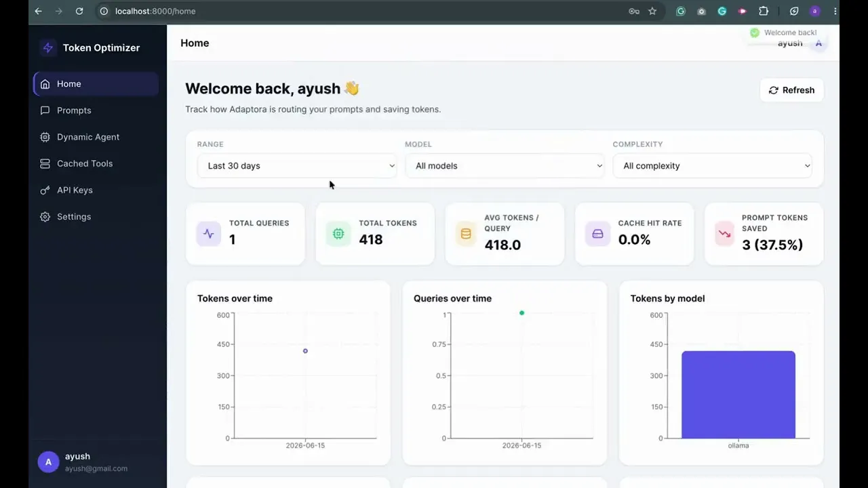Viewport: 868px width, 488px height.
Task: Open the Home page from sidebar
Action: pyautogui.click(x=96, y=84)
